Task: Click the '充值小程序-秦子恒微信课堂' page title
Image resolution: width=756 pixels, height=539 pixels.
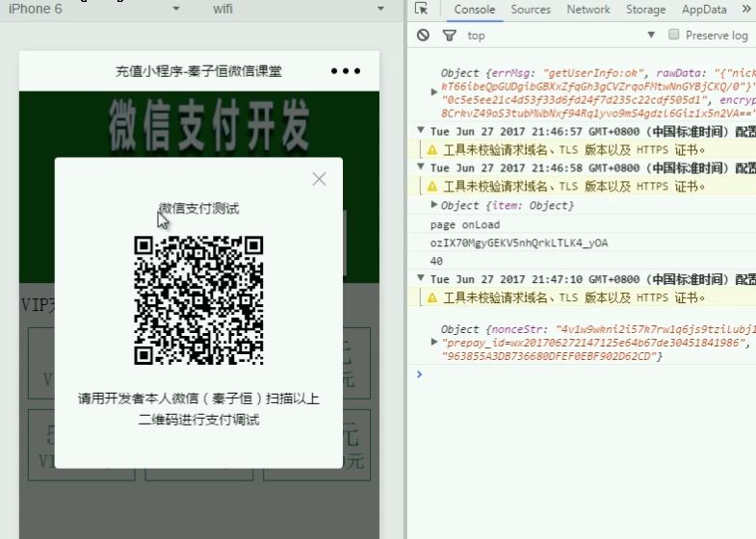Action: click(x=198, y=72)
